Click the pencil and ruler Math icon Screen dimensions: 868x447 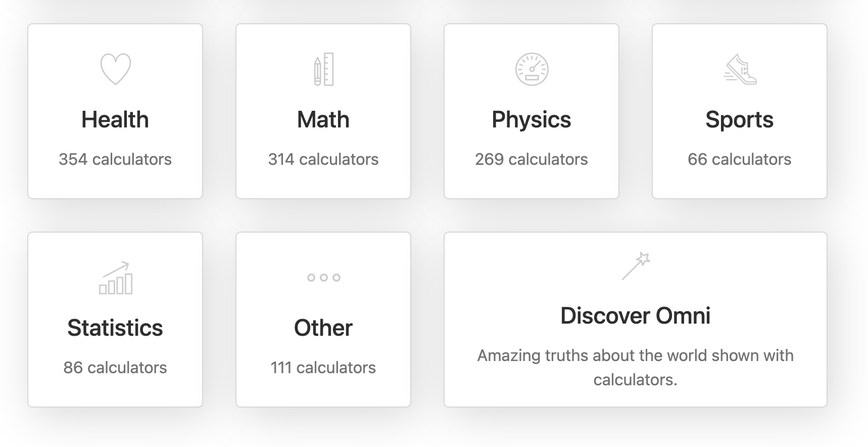pos(323,69)
